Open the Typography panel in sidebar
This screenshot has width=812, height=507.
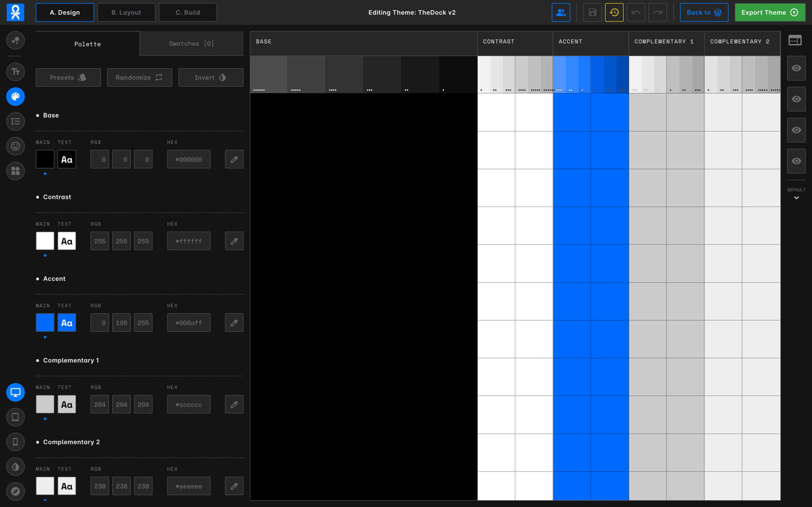(16, 71)
